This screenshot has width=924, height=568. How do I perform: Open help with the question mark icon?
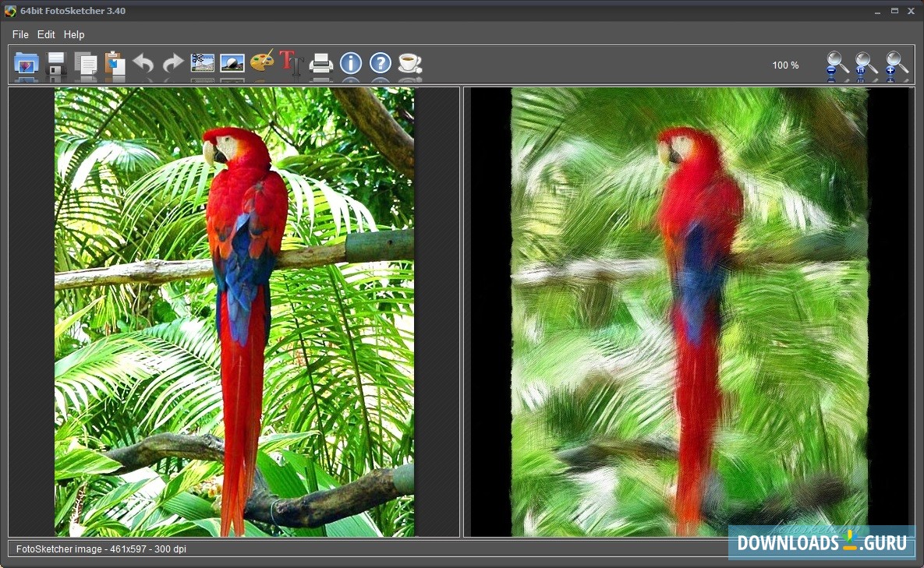[x=381, y=63]
